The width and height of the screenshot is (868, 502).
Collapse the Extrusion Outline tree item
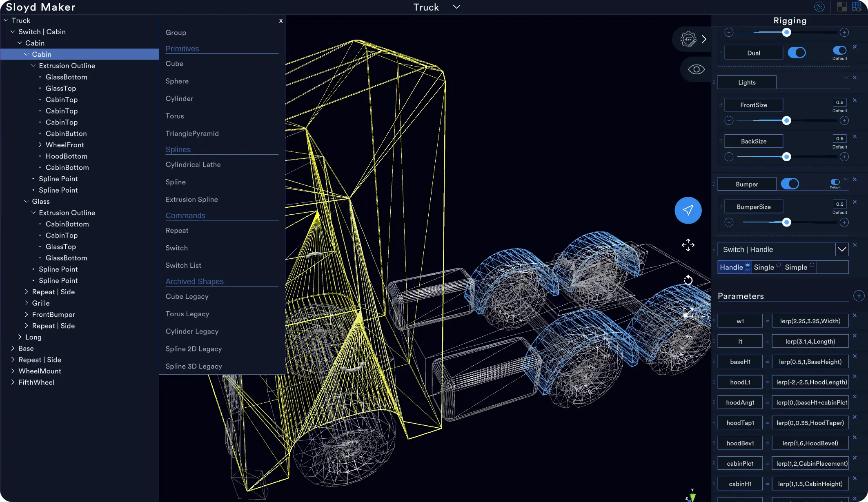tap(33, 65)
